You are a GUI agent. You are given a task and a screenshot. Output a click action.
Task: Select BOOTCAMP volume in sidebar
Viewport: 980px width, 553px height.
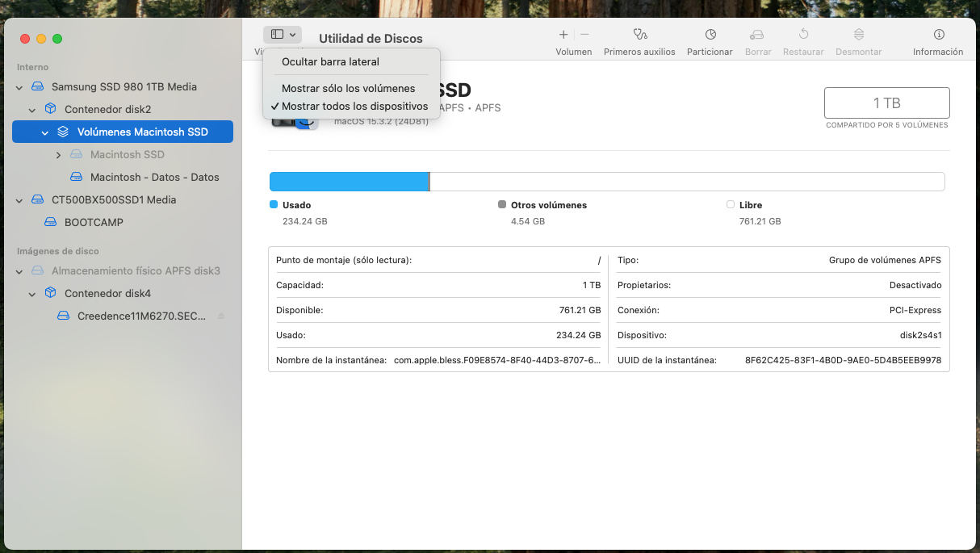point(94,222)
